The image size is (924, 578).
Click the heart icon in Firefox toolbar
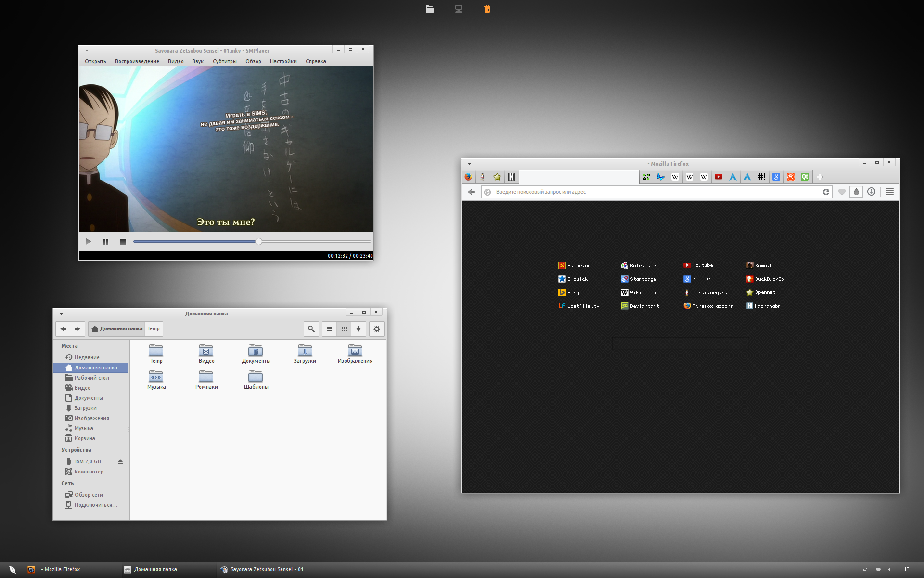(x=842, y=192)
